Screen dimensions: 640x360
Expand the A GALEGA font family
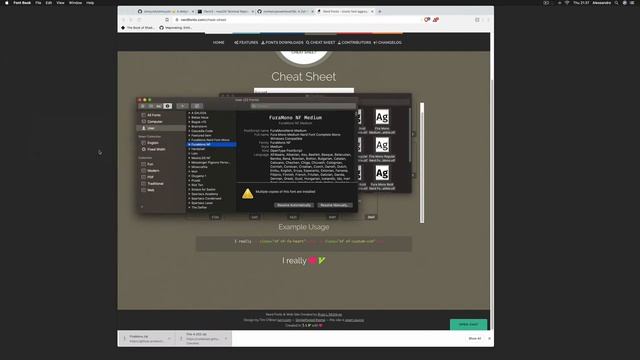(189, 113)
